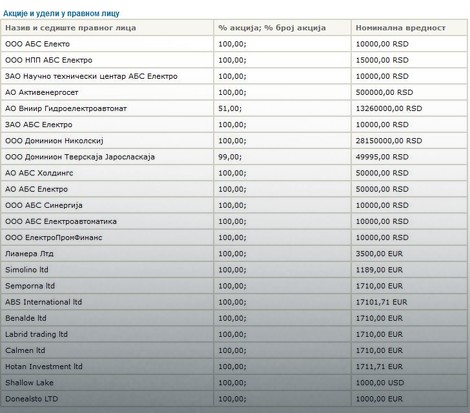
Task: Click the row name 'ООО Доминион Николскиј'
Action: click(x=54, y=141)
